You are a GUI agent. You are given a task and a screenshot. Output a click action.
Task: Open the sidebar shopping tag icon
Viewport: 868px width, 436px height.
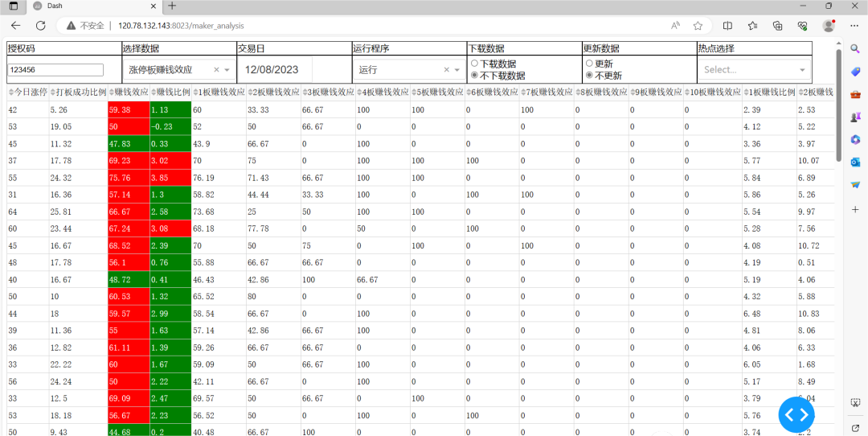855,72
